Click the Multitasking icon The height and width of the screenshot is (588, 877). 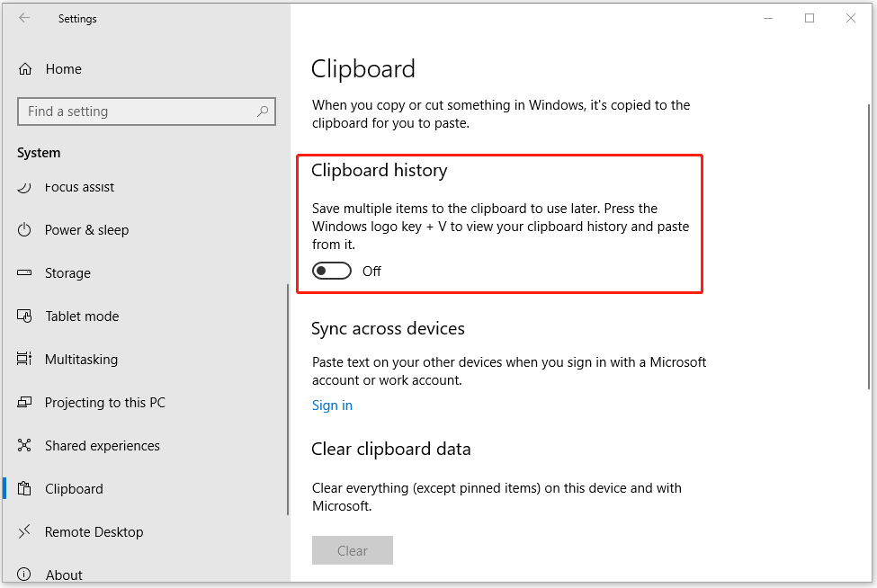pos(24,359)
